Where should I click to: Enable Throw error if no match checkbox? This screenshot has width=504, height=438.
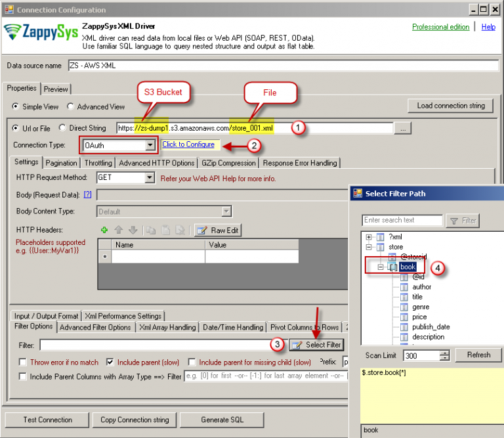tap(24, 362)
